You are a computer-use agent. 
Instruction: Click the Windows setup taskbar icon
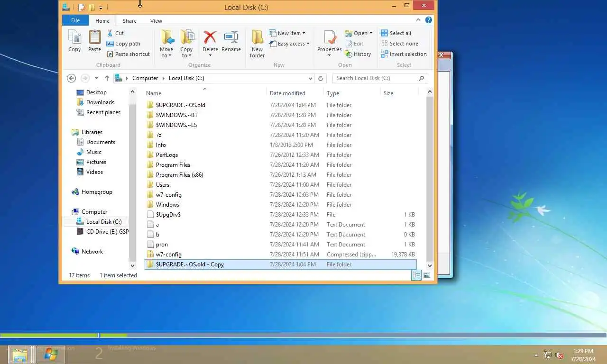coord(51,355)
